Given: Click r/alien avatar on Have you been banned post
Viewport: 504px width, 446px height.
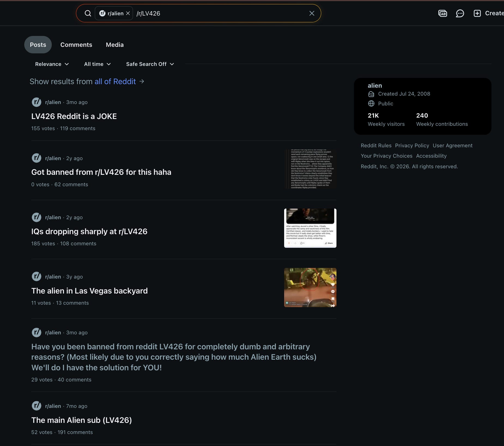Looking at the screenshot, I should pyautogui.click(x=37, y=332).
